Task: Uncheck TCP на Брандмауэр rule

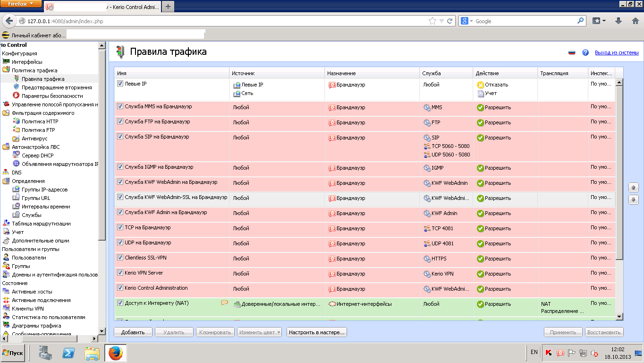Action: tap(120, 227)
